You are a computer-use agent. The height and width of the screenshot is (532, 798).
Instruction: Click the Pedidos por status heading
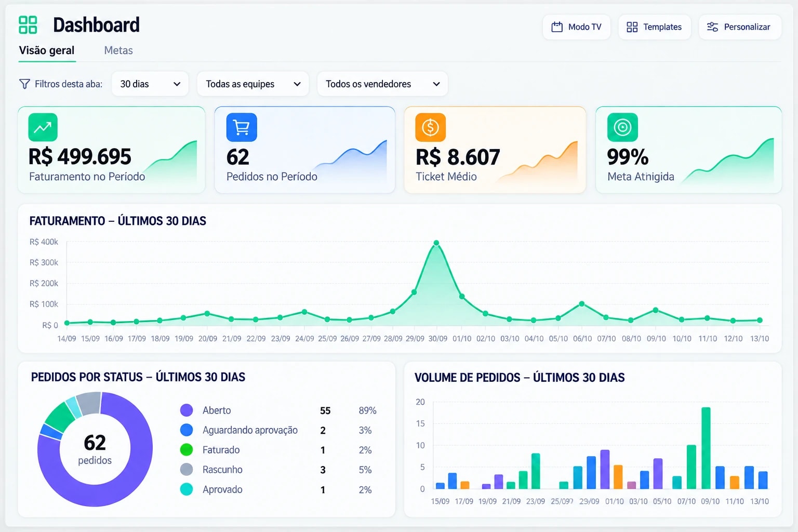point(138,377)
